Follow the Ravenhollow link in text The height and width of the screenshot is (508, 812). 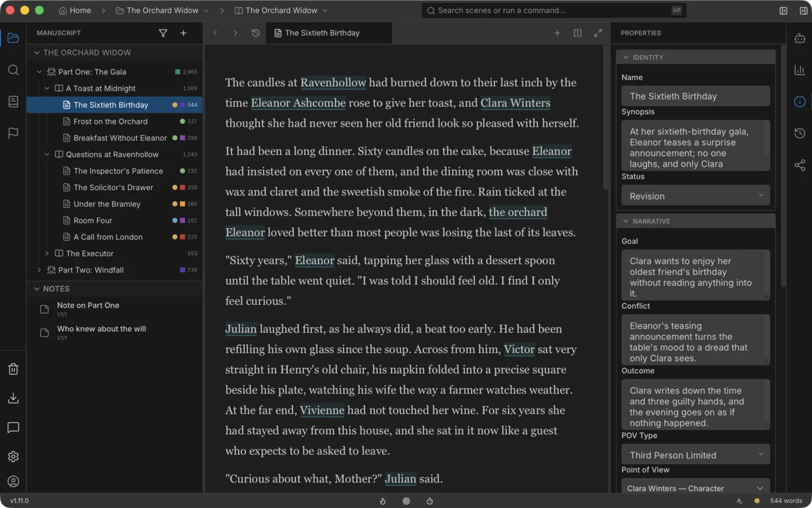pos(333,82)
